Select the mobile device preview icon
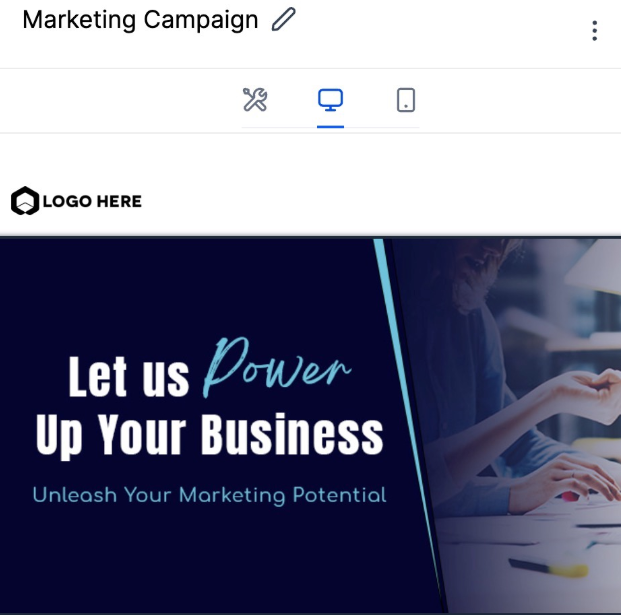 (406, 100)
